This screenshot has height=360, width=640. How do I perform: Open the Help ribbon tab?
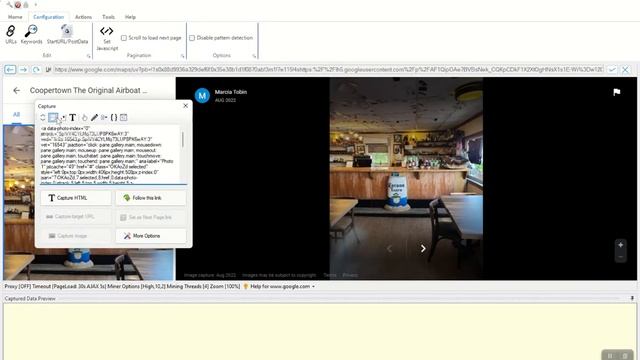(x=130, y=17)
